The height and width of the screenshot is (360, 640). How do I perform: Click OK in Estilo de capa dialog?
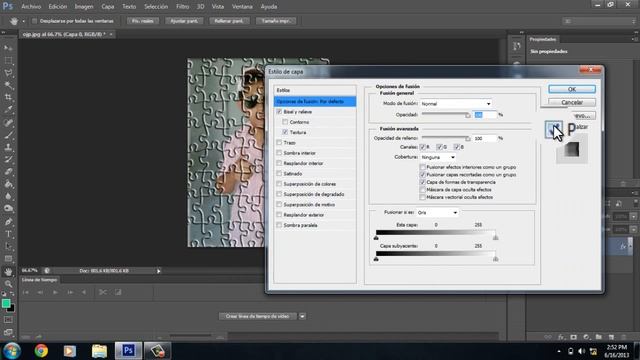(x=572, y=89)
